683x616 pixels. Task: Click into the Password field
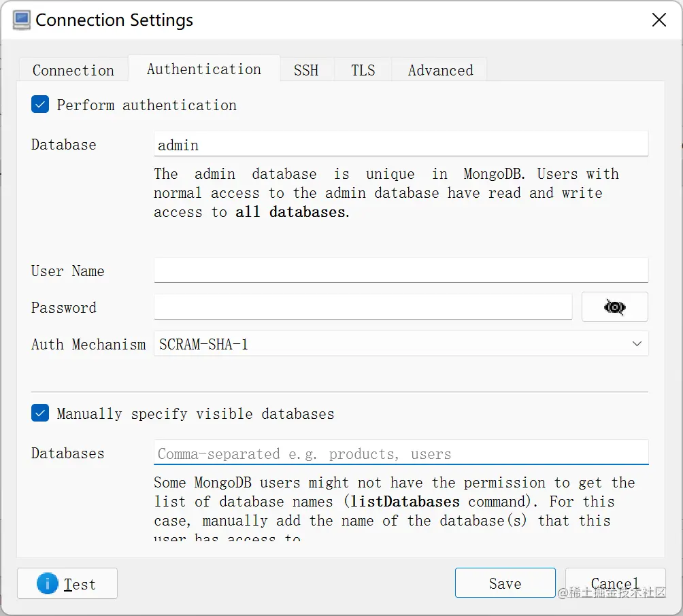click(363, 307)
